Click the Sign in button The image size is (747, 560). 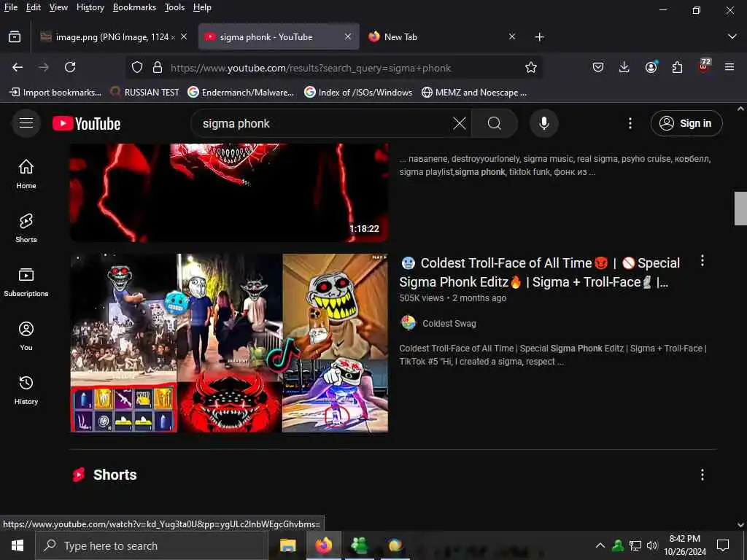[x=686, y=123]
